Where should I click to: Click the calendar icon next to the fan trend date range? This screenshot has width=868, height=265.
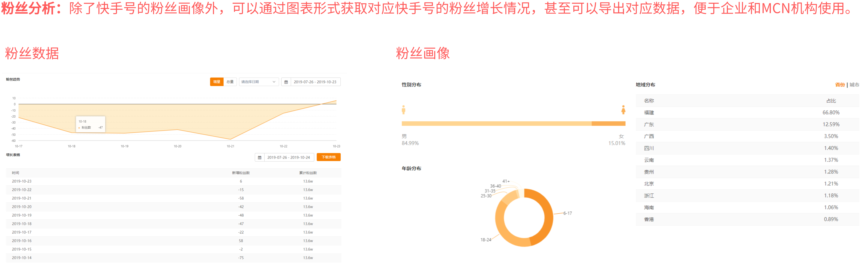tap(286, 82)
